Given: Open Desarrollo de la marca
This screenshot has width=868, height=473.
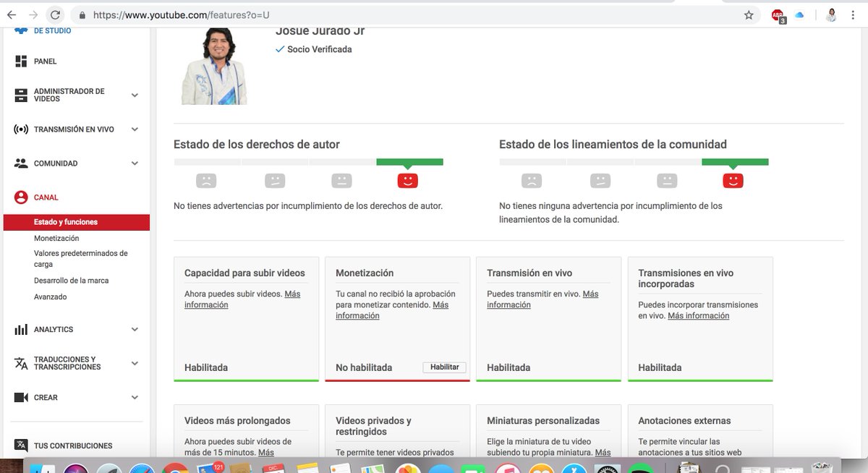Looking at the screenshot, I should click(x=72, y=280).
